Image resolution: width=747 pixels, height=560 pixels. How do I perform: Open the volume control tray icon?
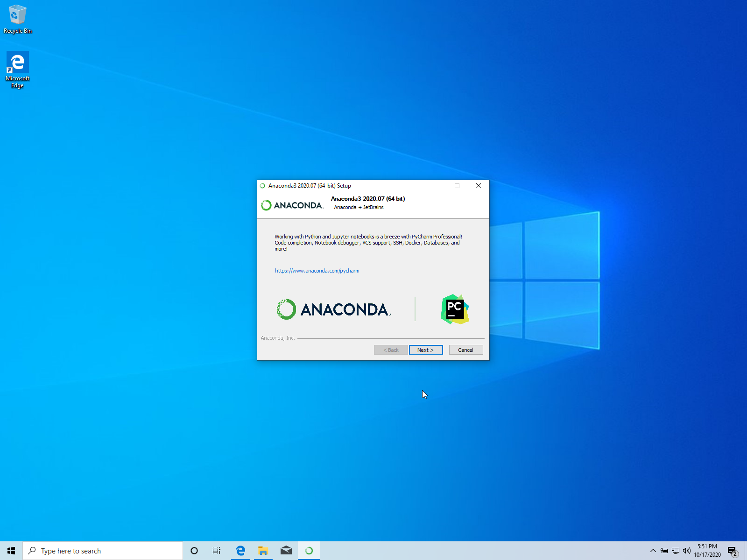pyautogui.click(x=687, y=551)
